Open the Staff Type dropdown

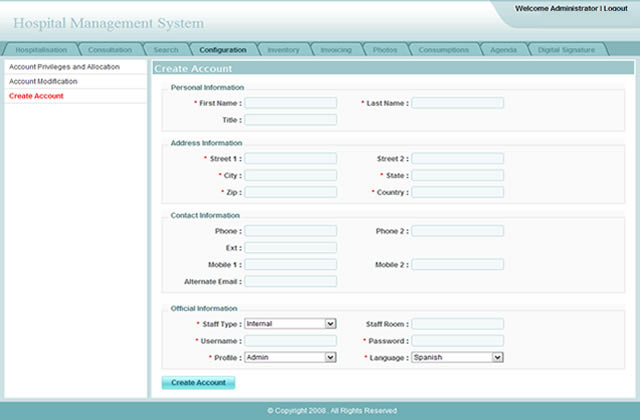pyautogui.click(x=290, y=324)
